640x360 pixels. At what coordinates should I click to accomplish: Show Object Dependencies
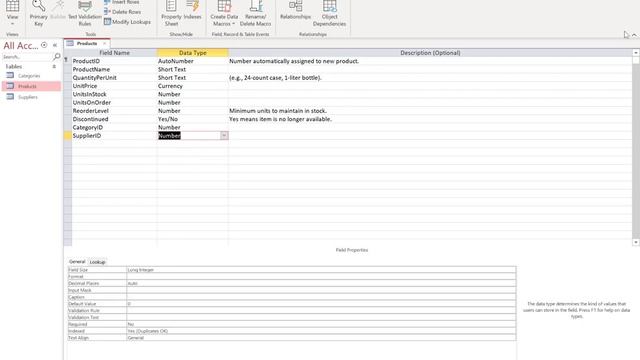point(329,13)
